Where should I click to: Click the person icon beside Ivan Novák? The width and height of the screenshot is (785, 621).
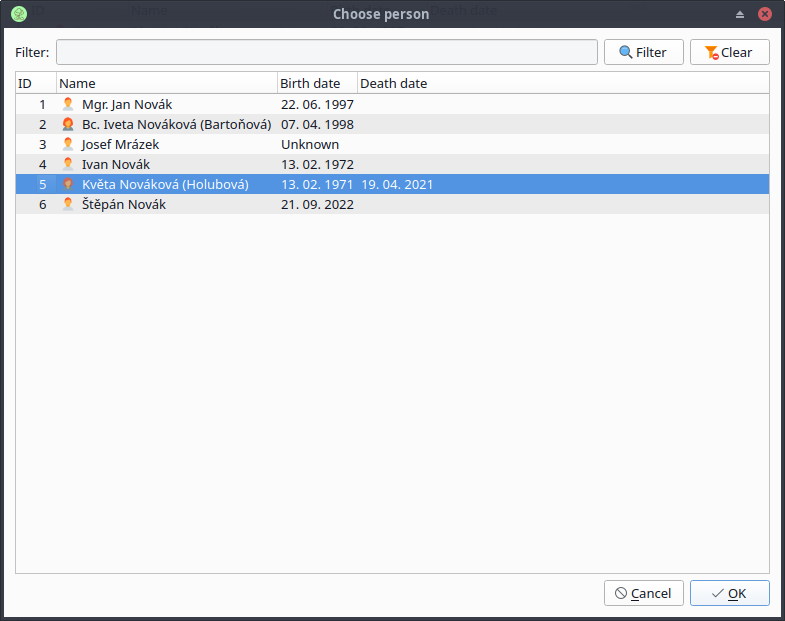click(68, 164)
